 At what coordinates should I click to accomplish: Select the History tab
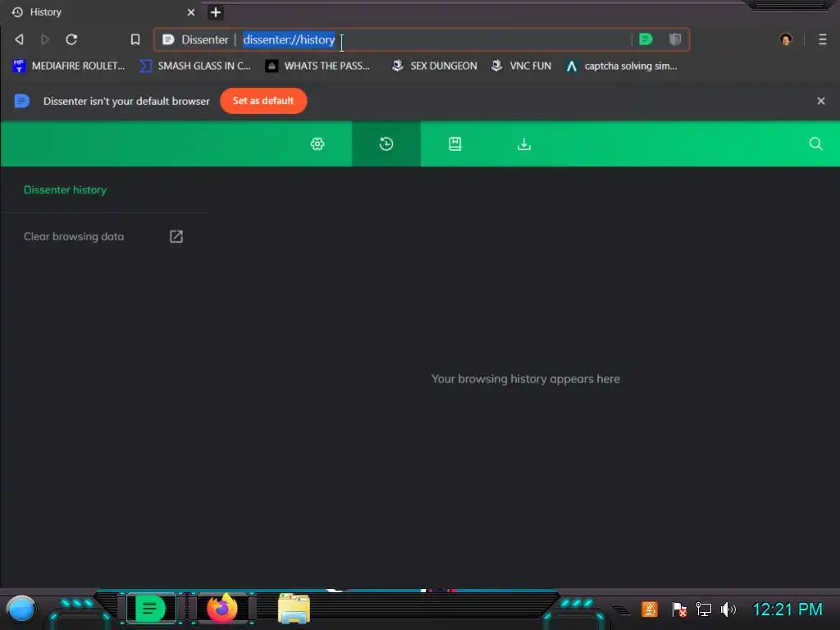[x=102, y=12]
